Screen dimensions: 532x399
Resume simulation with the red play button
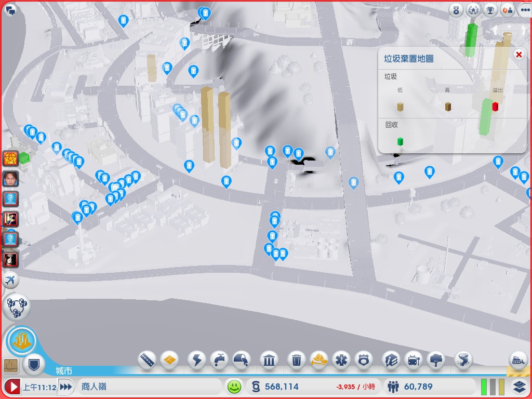pyautogui.click(x=12, y=387)
